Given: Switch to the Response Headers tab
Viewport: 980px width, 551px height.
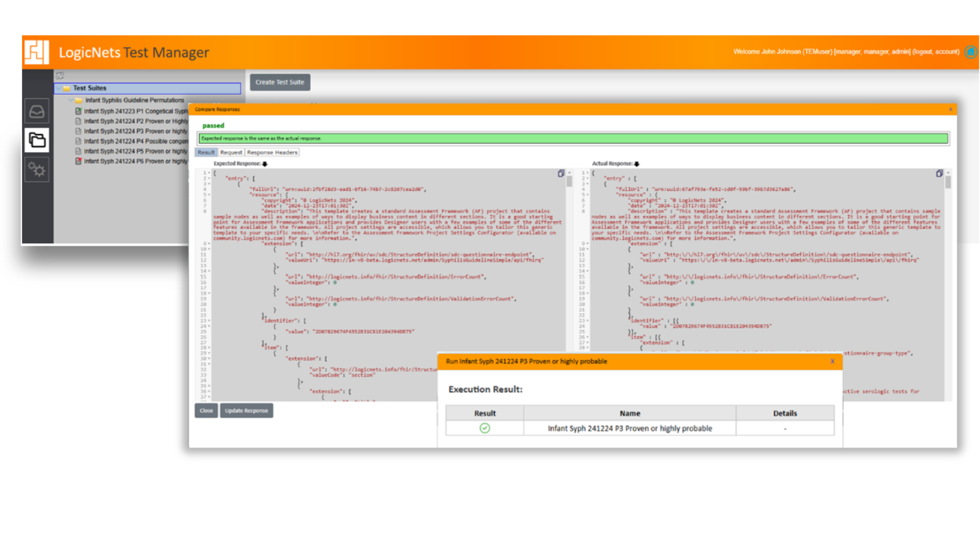Looking at the screenshot, I should tap(272, 152).
